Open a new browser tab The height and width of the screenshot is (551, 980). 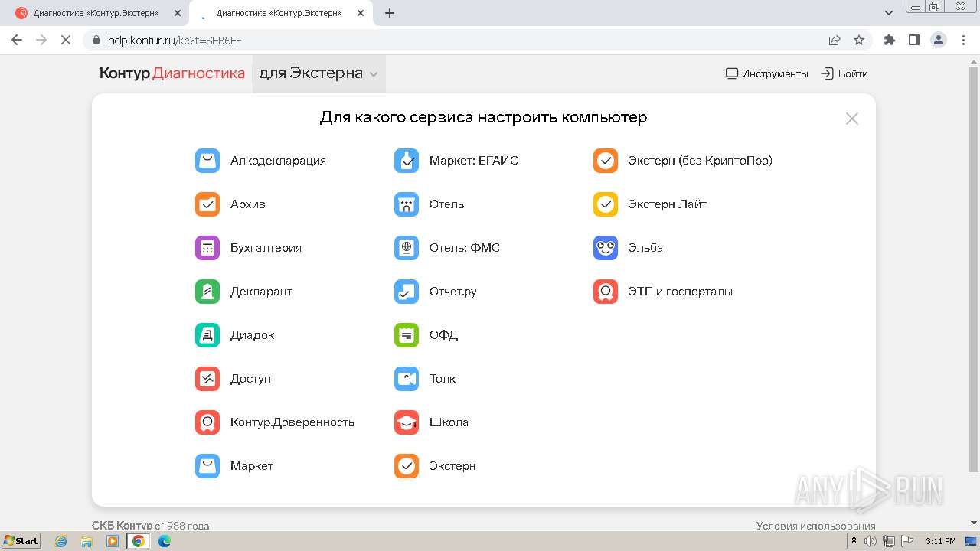pos(390,13)
